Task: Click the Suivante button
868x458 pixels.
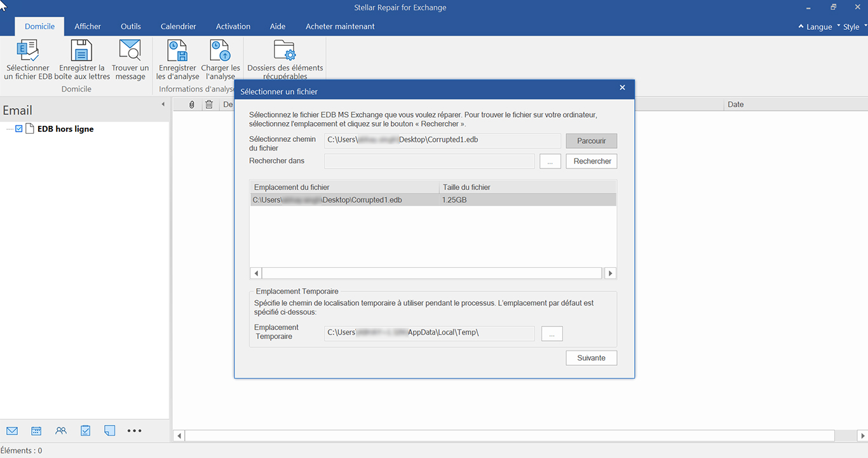Action: pos(592,358)
